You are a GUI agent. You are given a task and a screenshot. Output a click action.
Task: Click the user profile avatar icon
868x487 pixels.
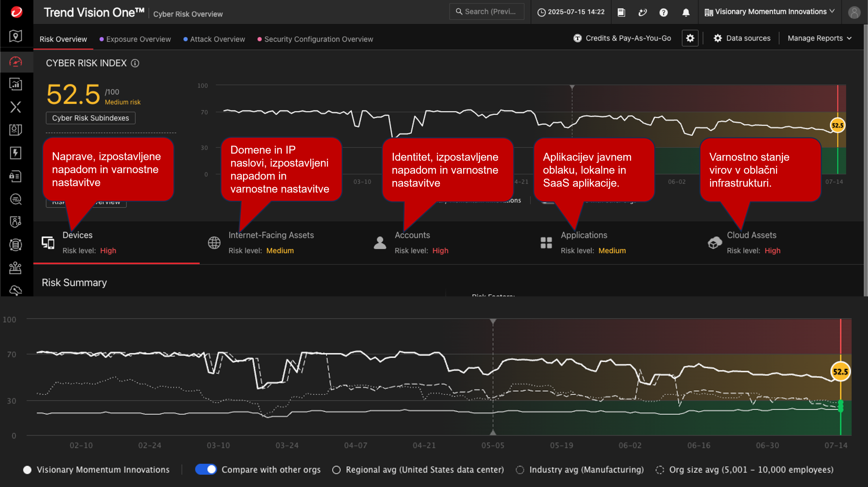(x=854, y=13)
